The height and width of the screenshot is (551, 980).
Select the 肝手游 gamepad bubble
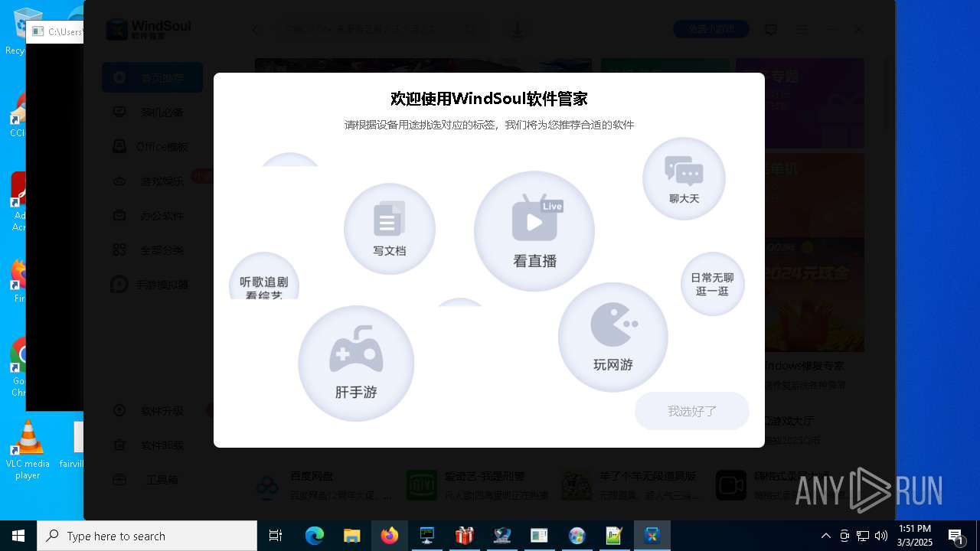[x=356, y=364]
